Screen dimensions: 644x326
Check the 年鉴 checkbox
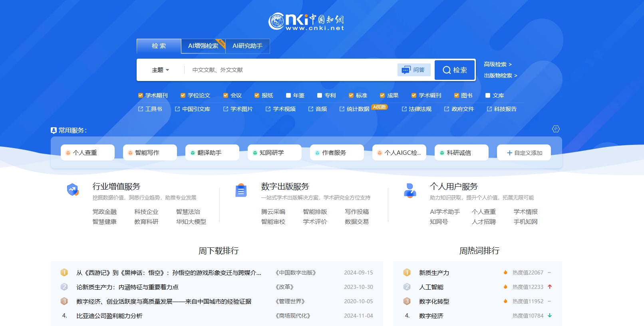click(x=288, y=95)
